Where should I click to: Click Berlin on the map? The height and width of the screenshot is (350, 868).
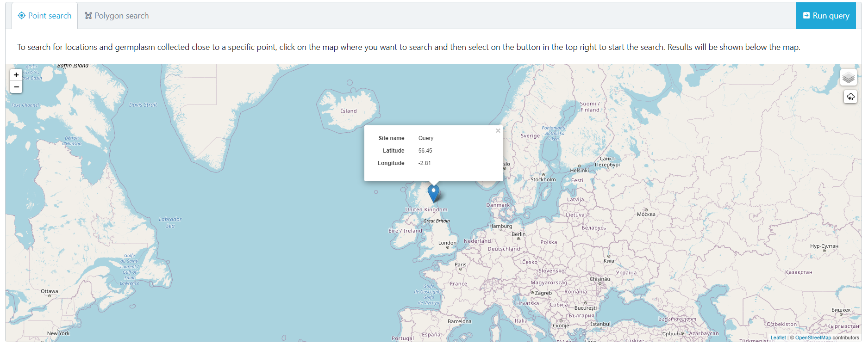[x=518, y=234]
